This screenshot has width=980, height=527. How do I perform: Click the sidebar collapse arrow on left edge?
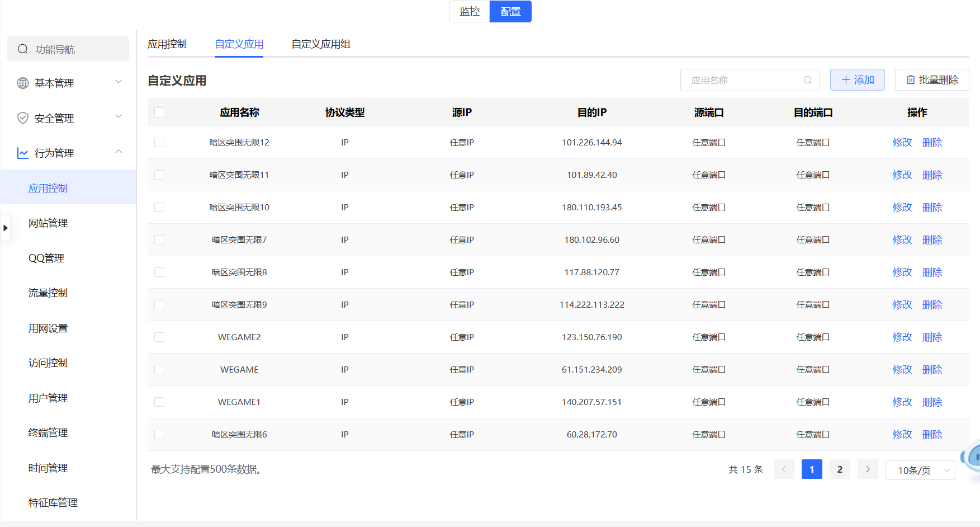point(6,228)
